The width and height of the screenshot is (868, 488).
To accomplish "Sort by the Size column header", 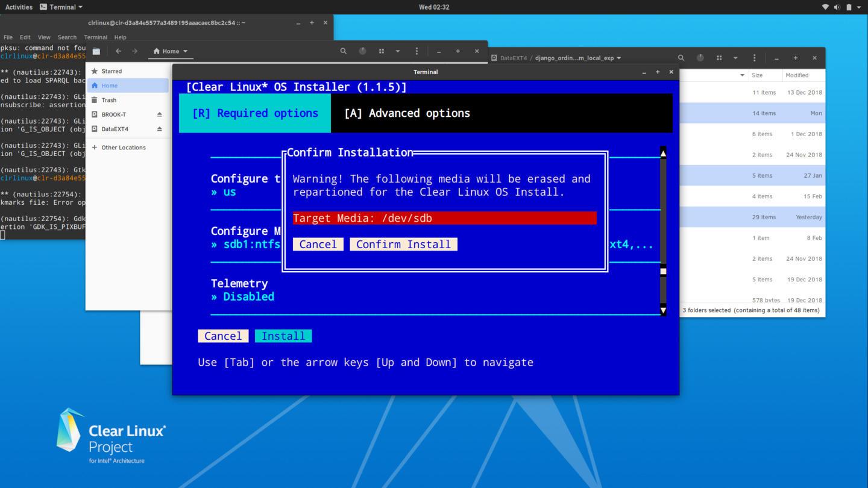I will point(765,75).
